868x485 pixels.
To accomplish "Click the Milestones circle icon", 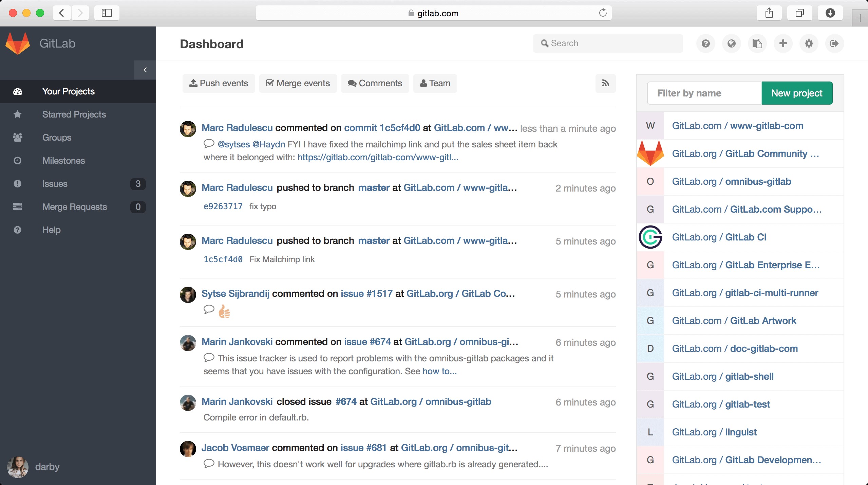I will (17, 160).
